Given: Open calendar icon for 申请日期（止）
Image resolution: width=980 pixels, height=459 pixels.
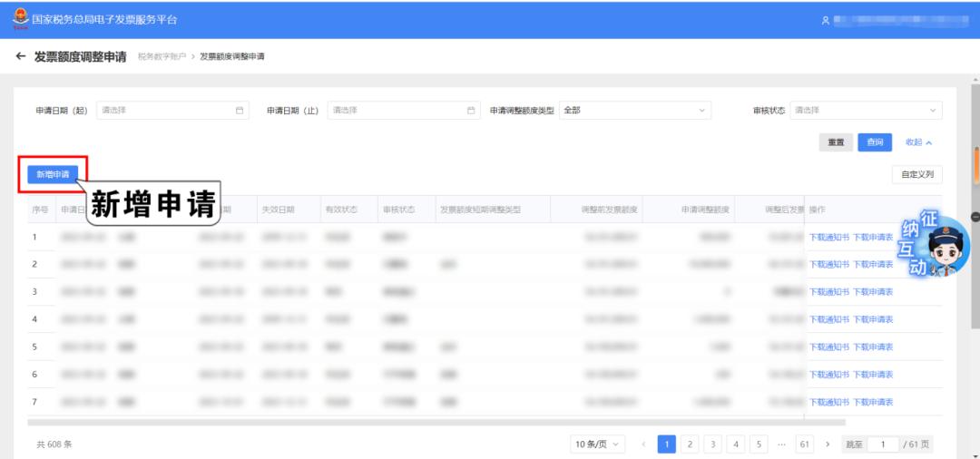Looking at the screenshot, I should click(x=470, y=111).
